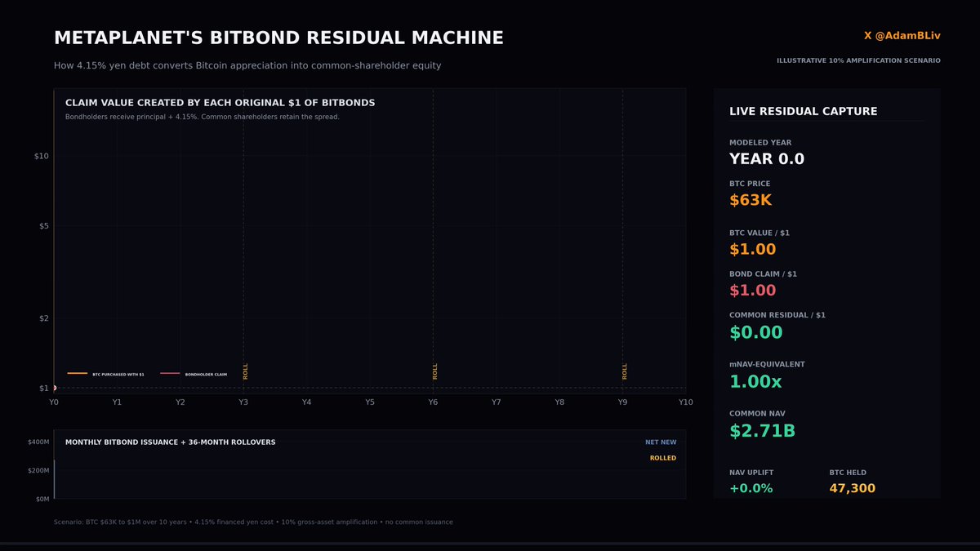Click the "NET NEW" legend label
Image resolution: width=980 pixels, height=551 pixels.
[x=661, y=442]
